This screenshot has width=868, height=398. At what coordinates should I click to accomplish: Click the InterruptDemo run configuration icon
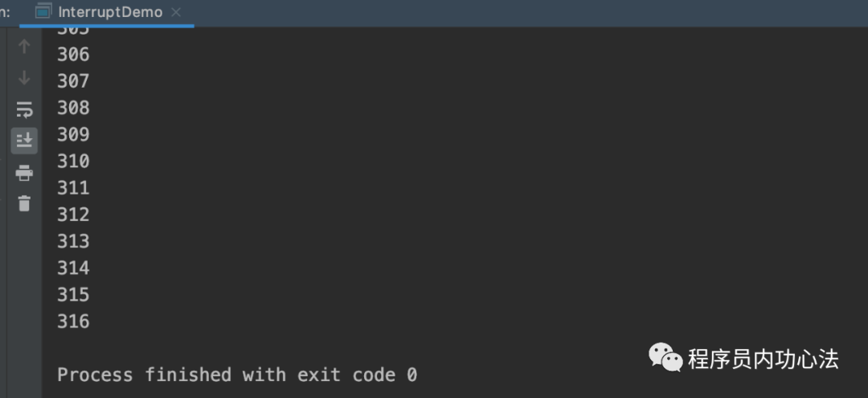click(44, 12)
